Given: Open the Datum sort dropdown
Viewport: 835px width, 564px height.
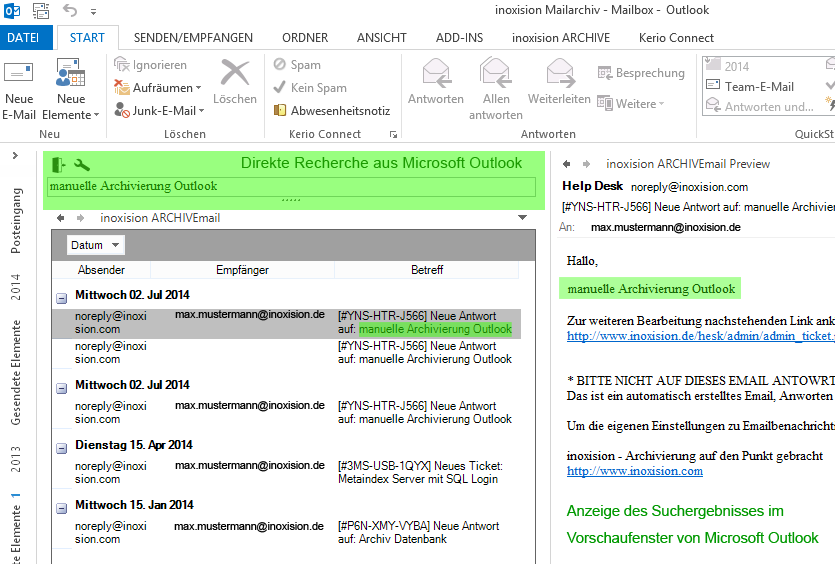Looking at the screenshot, I should 95,245.
